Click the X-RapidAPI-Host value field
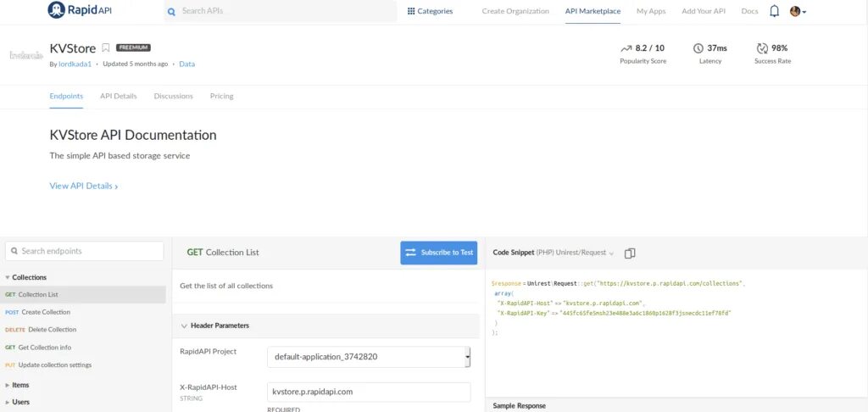This screenshot has height=412, width=868. [369, 392]
